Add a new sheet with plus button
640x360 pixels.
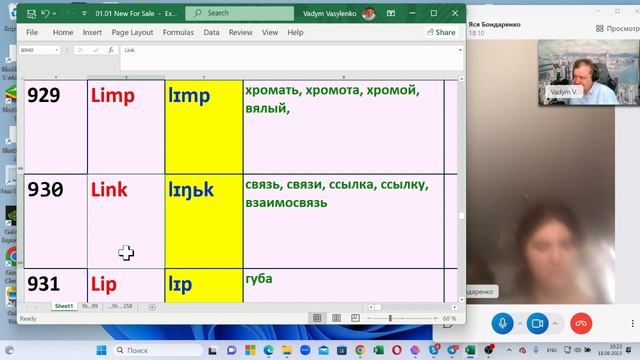(x=152, y=307)
